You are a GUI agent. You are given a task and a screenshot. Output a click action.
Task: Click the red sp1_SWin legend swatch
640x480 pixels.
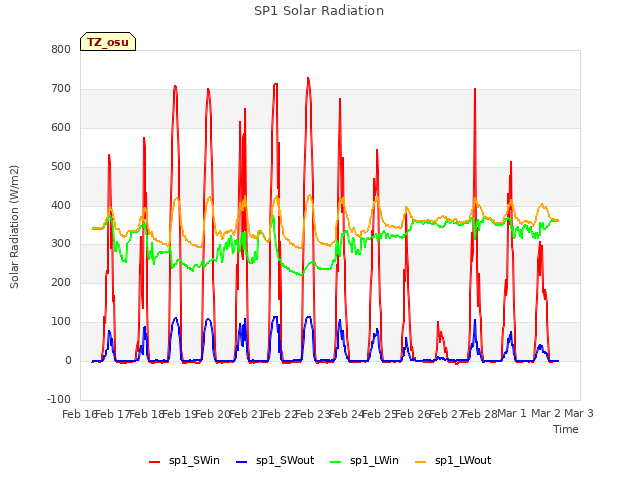pyautogui.click(x=155, y=462)
